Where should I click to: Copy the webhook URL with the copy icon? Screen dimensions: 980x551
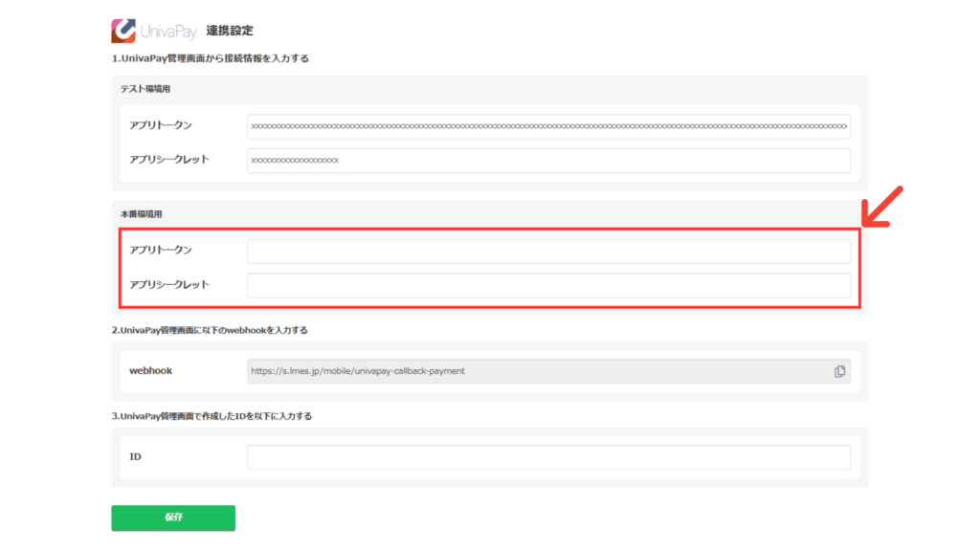click(x=839, y=371)
